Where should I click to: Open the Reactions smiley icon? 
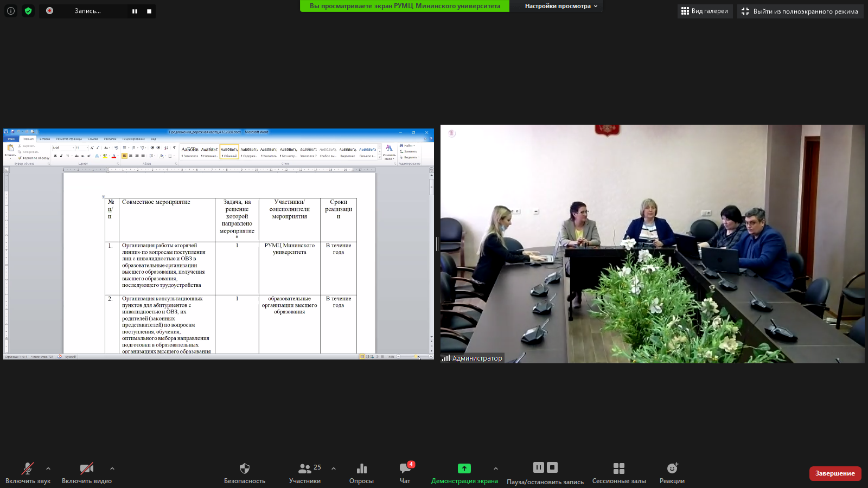[x=672, y=468]
